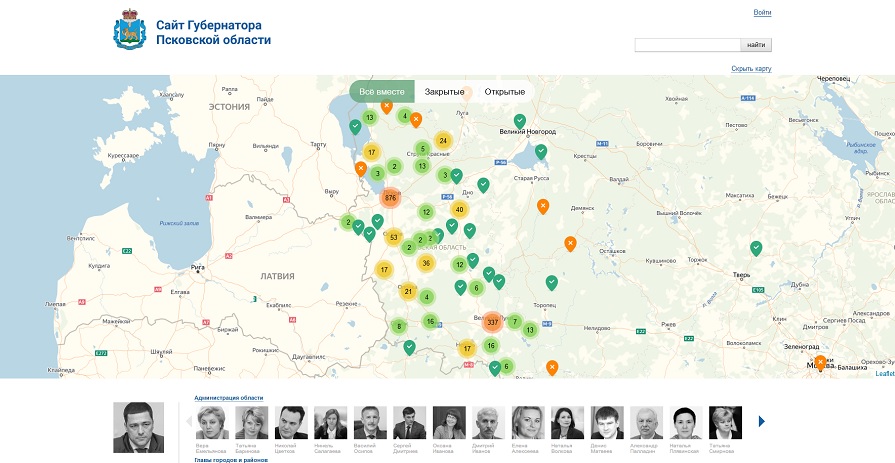Open the Leaflet attribution link
The width and height of the screenshot is (895, 463).
884,373
